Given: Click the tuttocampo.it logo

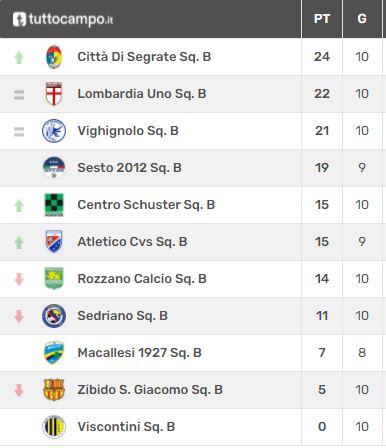Looking at the screenshot, I should [63, 19].
